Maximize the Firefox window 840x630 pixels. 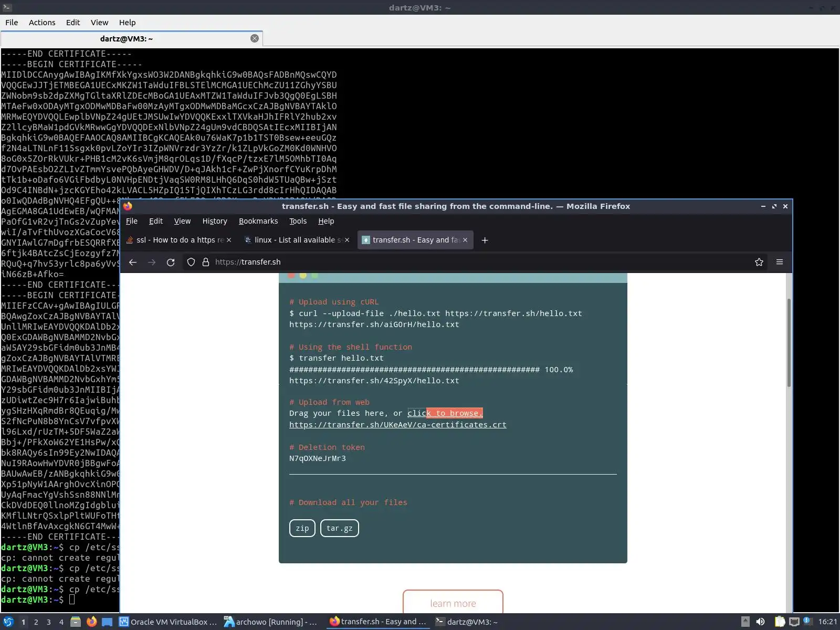774,206
